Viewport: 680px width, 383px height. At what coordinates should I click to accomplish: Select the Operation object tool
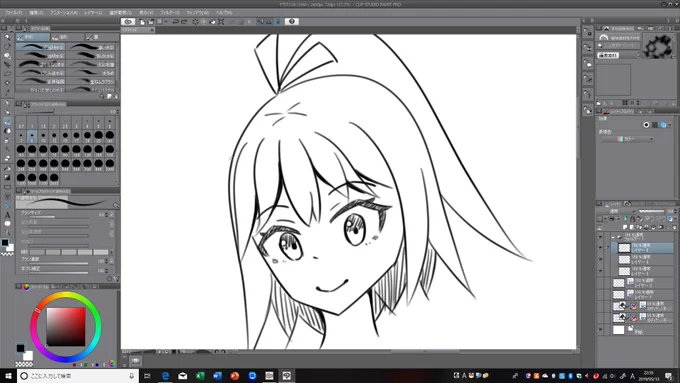pos(7,56)
